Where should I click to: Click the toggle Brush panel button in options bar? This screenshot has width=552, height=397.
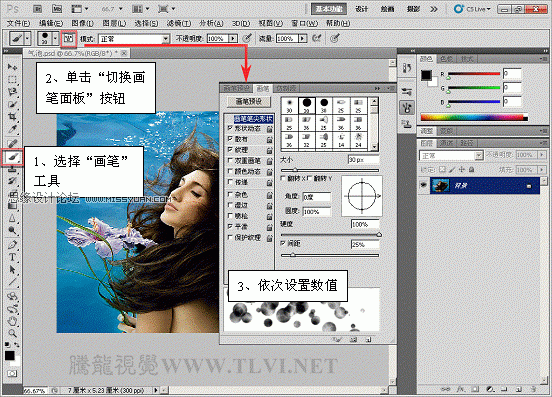(x=69, y=38)
